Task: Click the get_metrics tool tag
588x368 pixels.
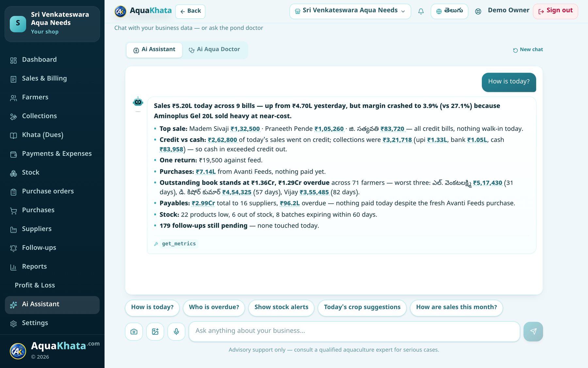Action: [x=179, y=244]
